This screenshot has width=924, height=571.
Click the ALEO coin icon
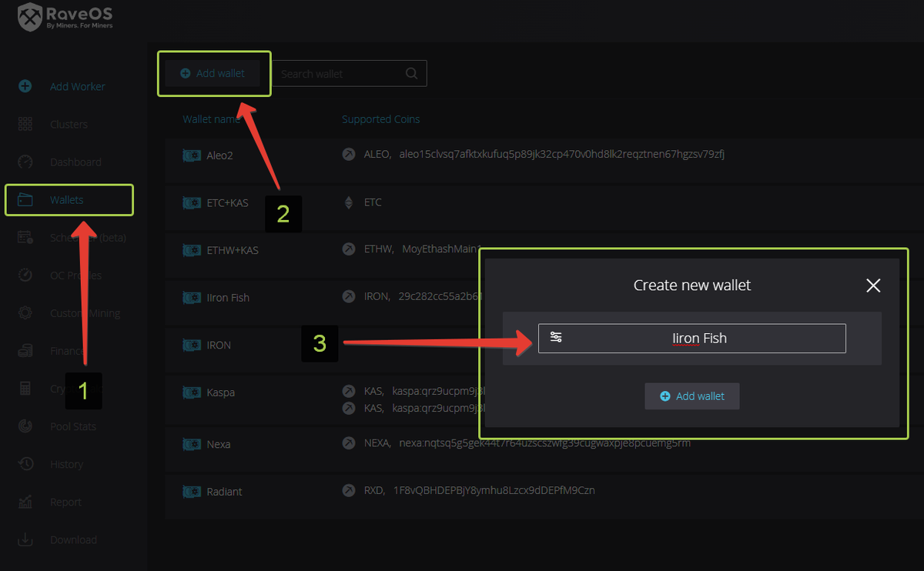[x=349, y=154]
